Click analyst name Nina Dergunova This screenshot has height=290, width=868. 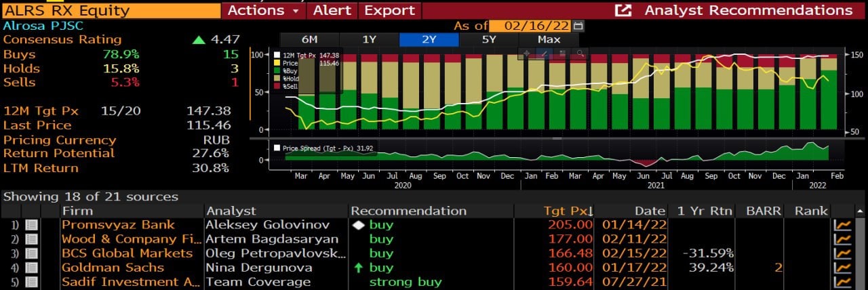(x=259, y=268)
